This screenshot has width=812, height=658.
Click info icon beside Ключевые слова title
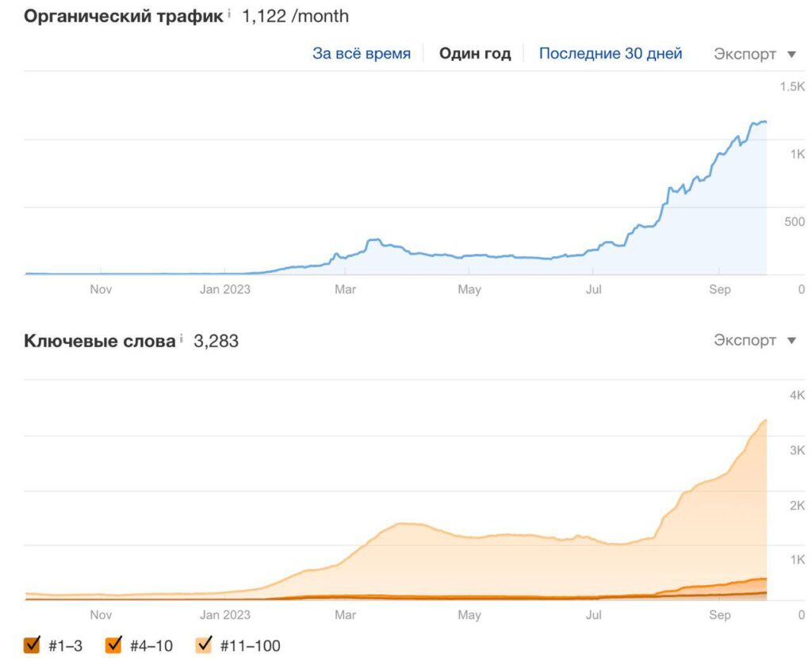(x=182, y=339)
